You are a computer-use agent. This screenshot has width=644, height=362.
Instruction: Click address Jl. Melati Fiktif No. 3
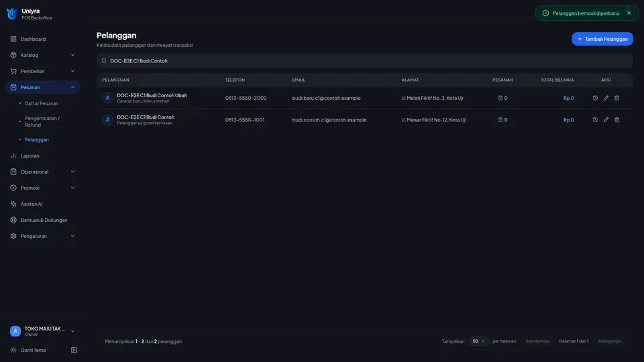[432, 98]
